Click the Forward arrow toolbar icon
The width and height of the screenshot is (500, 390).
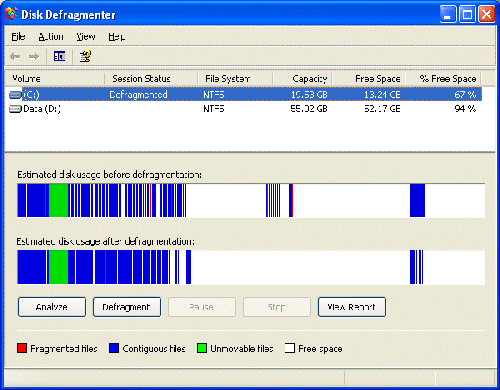point(34,56)
